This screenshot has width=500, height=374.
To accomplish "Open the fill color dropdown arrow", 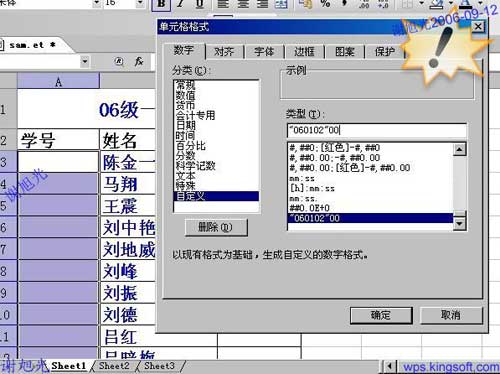I will point(451,3).
